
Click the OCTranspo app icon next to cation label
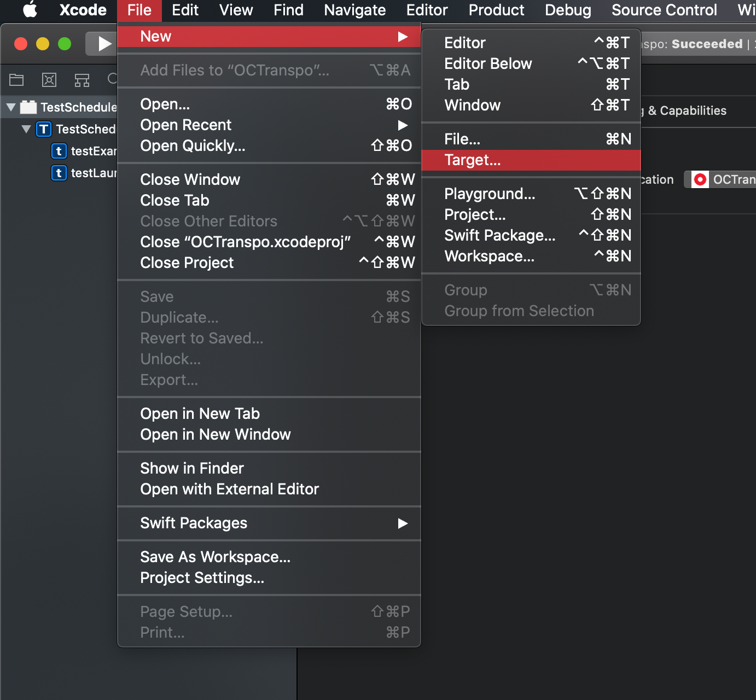click(x=700, y=179)
